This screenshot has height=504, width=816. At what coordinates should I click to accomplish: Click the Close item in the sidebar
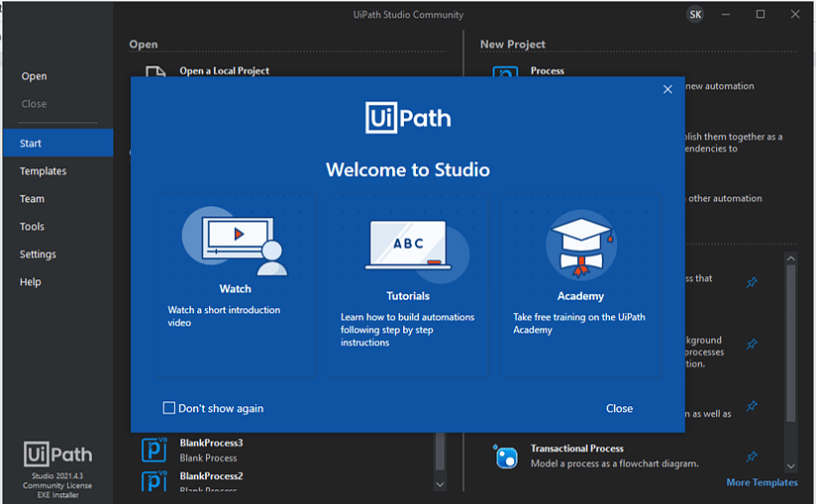click(34, 104)
